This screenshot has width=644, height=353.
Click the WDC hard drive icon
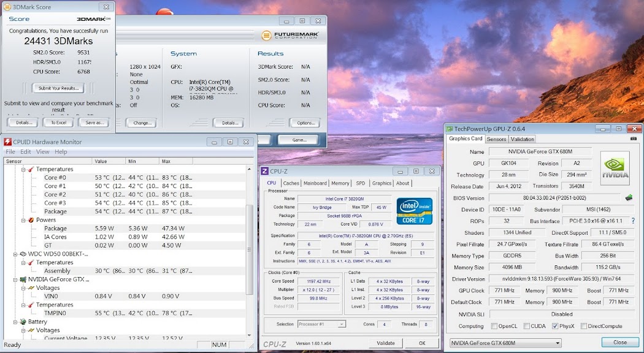click(23, 254)
